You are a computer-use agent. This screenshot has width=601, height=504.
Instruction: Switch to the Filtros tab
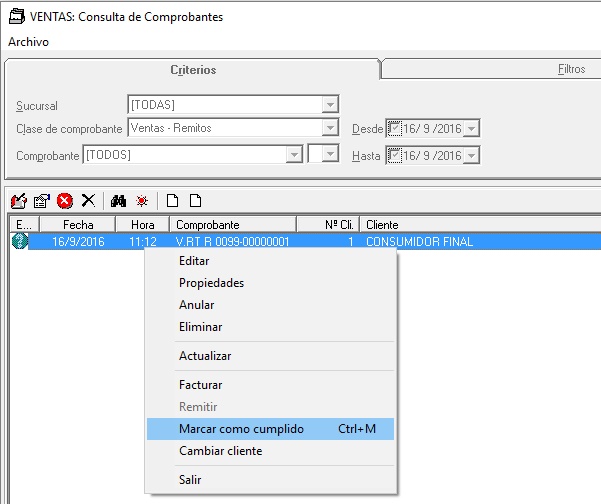point(571,70)
